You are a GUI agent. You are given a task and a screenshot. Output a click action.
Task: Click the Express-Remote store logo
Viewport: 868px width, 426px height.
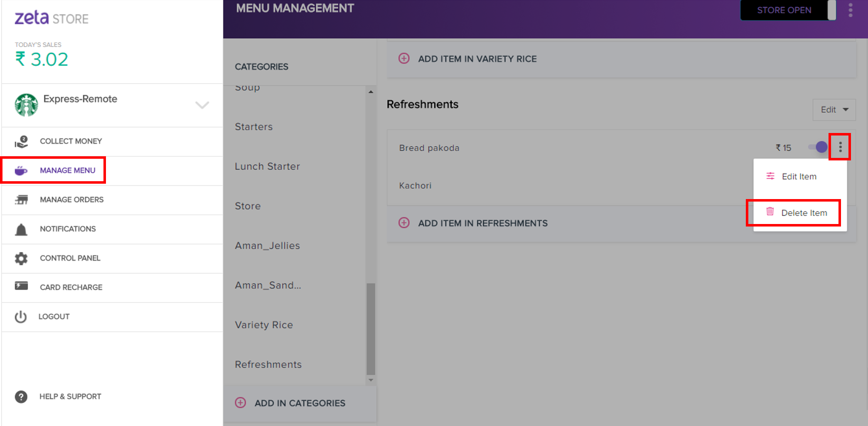point(26,105)
